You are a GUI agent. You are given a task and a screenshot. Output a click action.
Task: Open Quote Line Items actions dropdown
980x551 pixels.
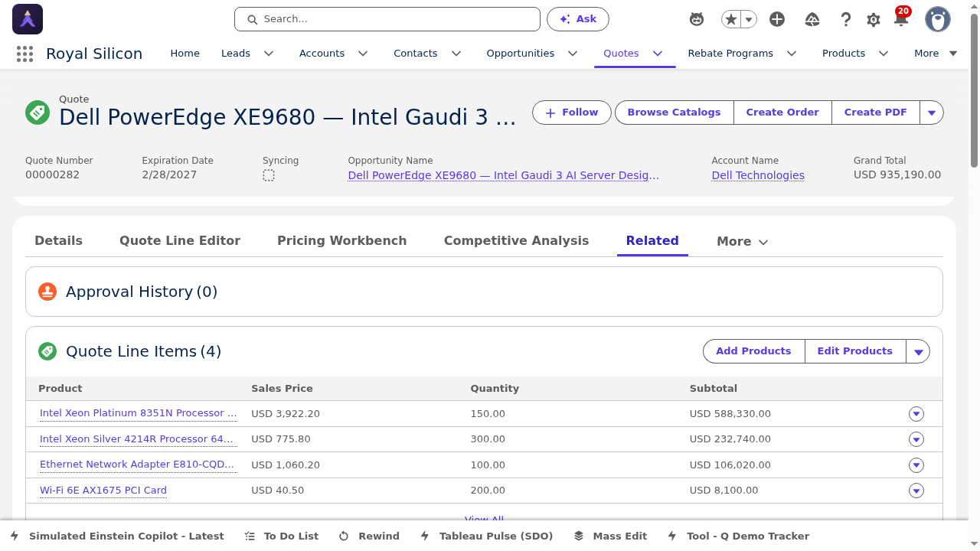click(918, 351)
